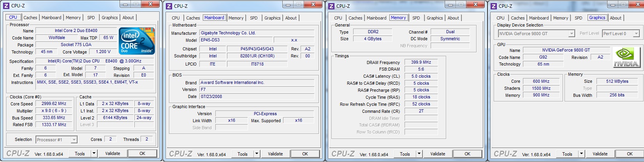Screen dimensions: 644x162
Task: Click OK button in Mainboard window
Action: [305, 154]
